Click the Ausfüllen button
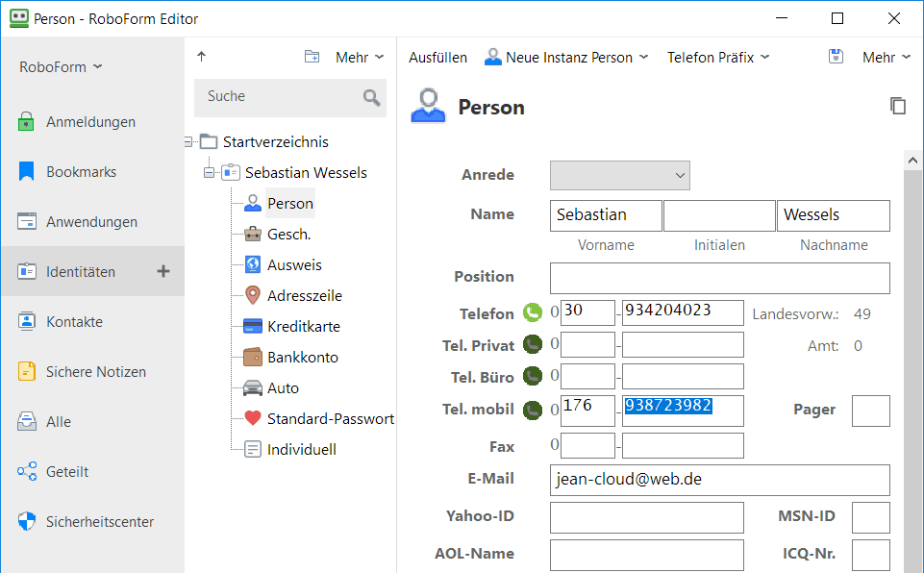Screen dimensions: 924x573 tap(437, 57)
